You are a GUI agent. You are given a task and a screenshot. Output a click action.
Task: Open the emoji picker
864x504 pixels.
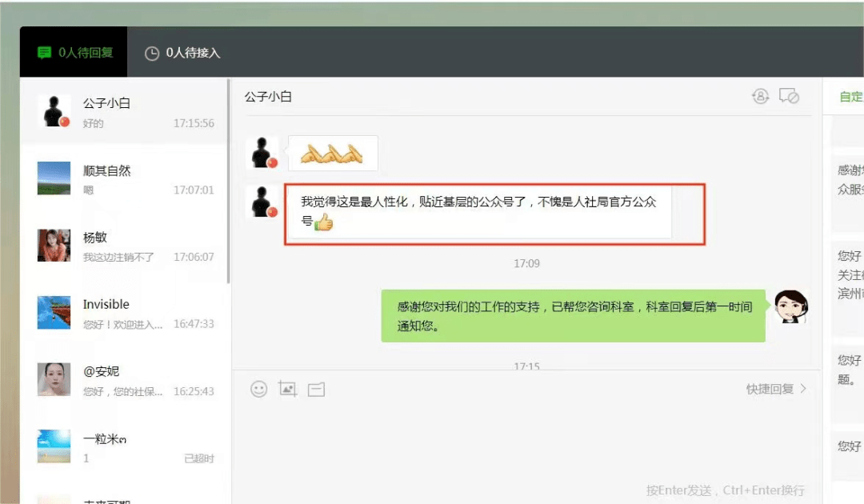click(x=259, y=389)
